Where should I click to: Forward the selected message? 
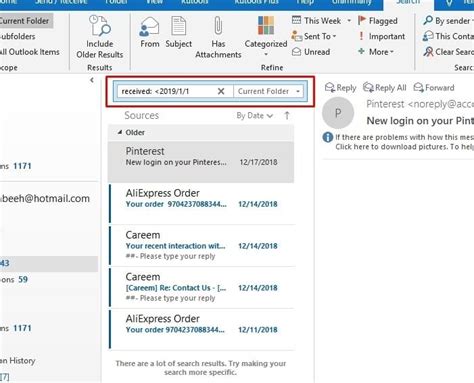434,88
